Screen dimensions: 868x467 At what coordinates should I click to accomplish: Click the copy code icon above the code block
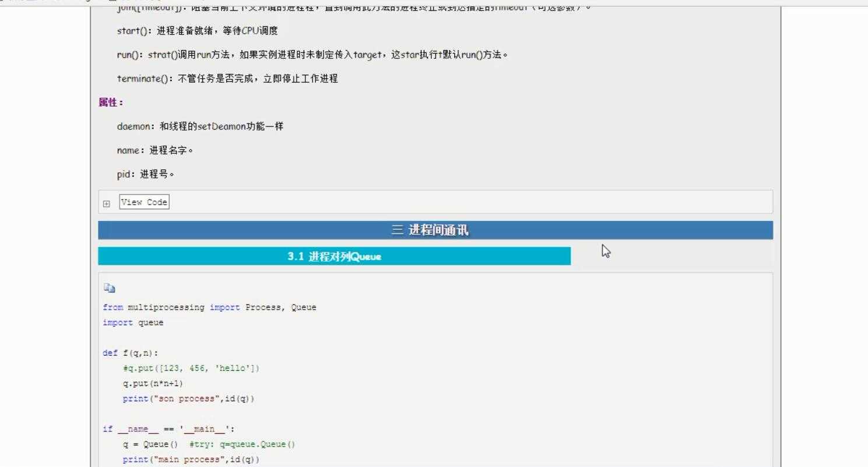coord(110,288)
